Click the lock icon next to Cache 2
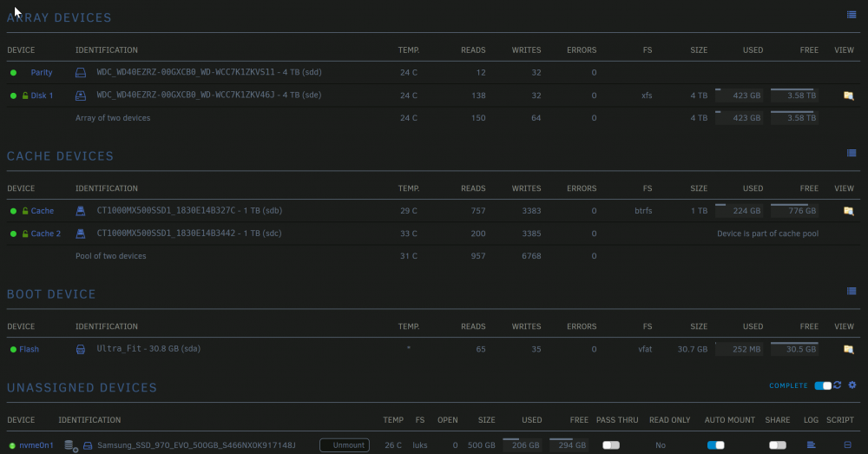The width and height of the screenshot is (868, 454). click(25, 234)
